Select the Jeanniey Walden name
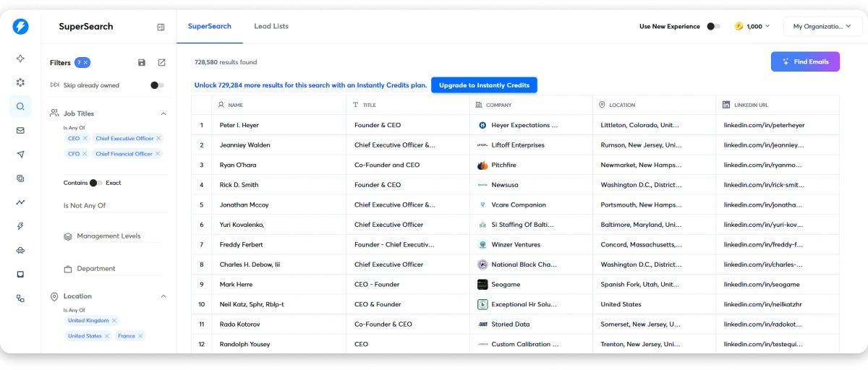This screenshot has width=868, height=370. (x=244, y=145)
